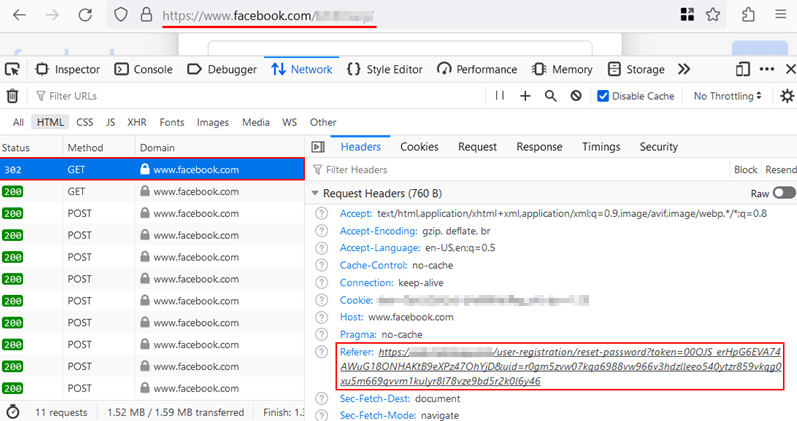The width and height of the screenshot is (797, 421).
Task: Open the Timings details tab
Action: [x=601, y=146]
